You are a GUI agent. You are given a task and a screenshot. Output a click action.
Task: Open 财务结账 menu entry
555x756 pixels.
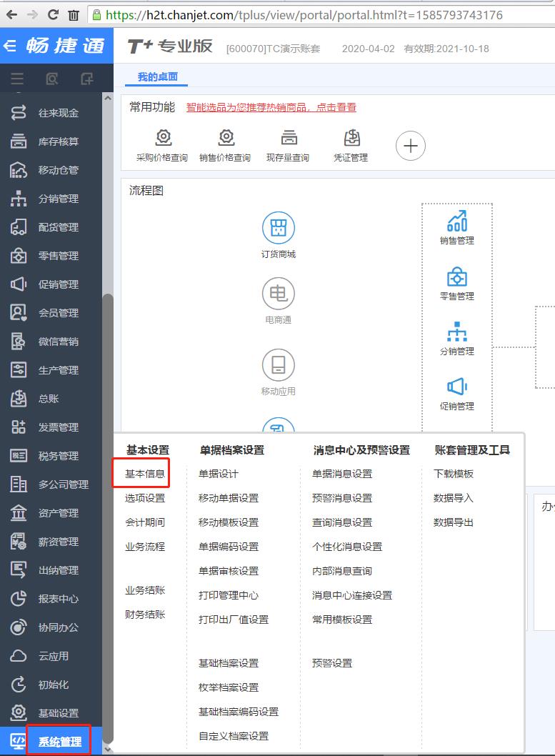(x=145, y=615)
